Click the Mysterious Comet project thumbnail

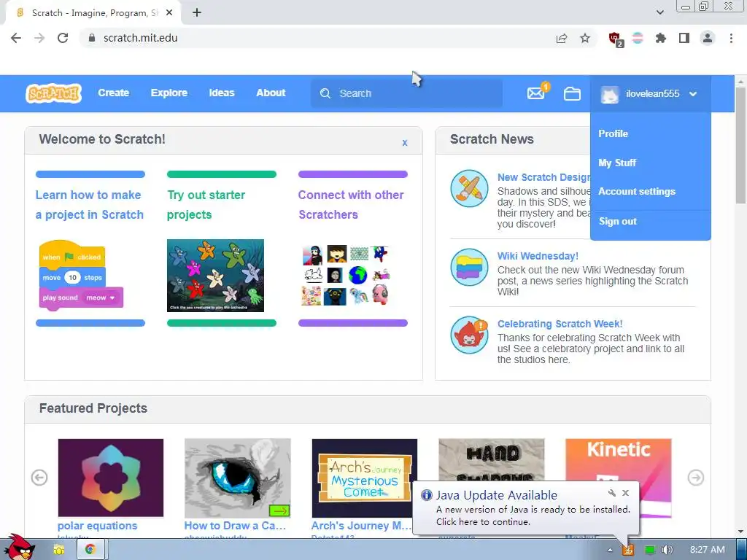point(365,478)
